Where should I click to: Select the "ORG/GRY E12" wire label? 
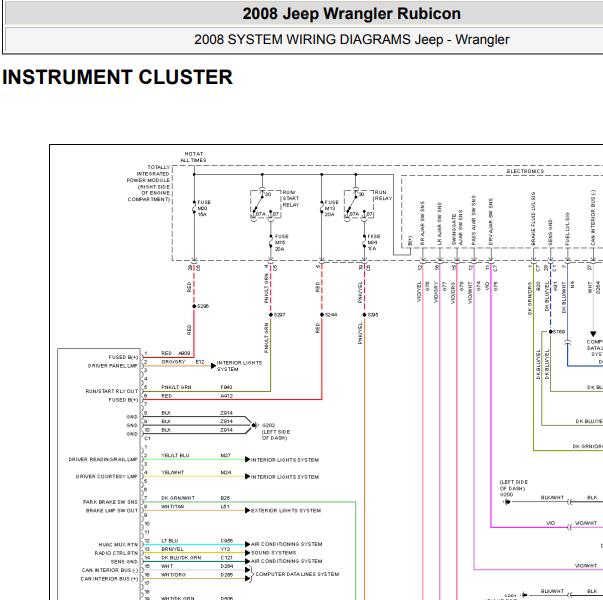click(183, 362)
